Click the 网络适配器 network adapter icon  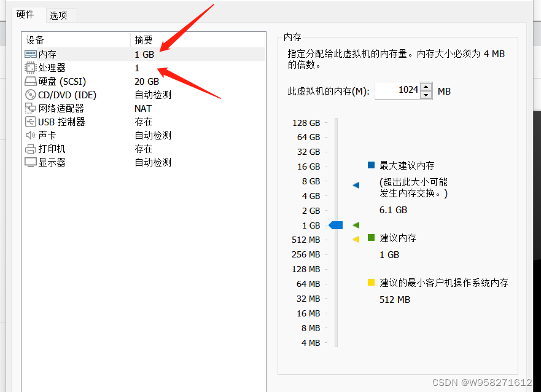[30, 108]
